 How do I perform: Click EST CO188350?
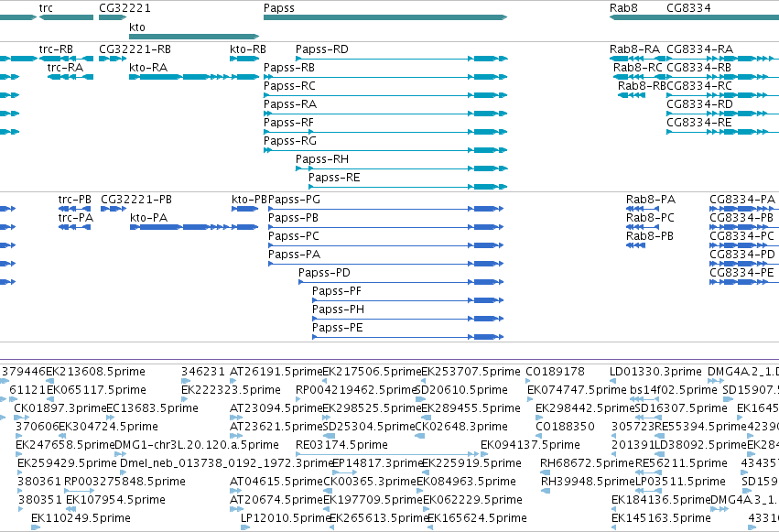pos(565,426)
